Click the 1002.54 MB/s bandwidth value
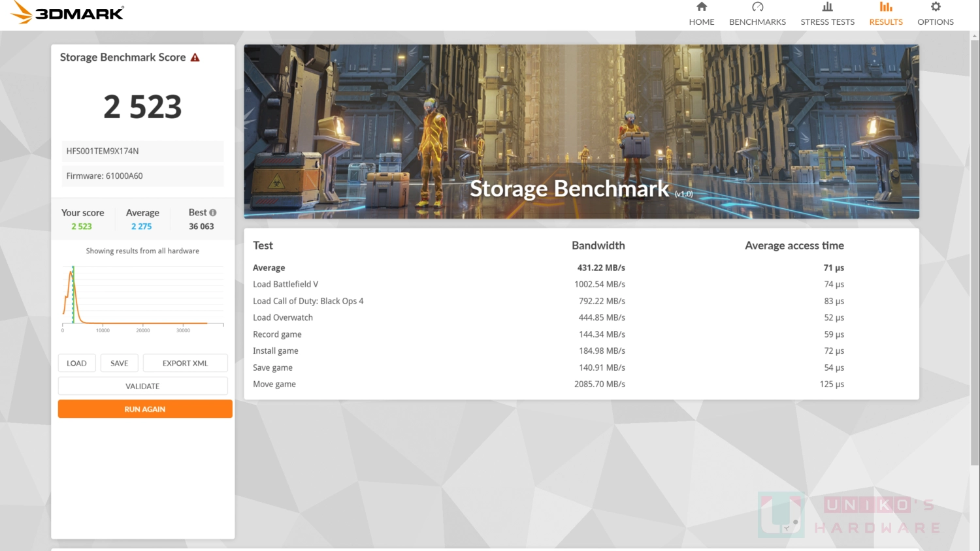The height and width of the screenshot is (551, 980). coord(600,284)
